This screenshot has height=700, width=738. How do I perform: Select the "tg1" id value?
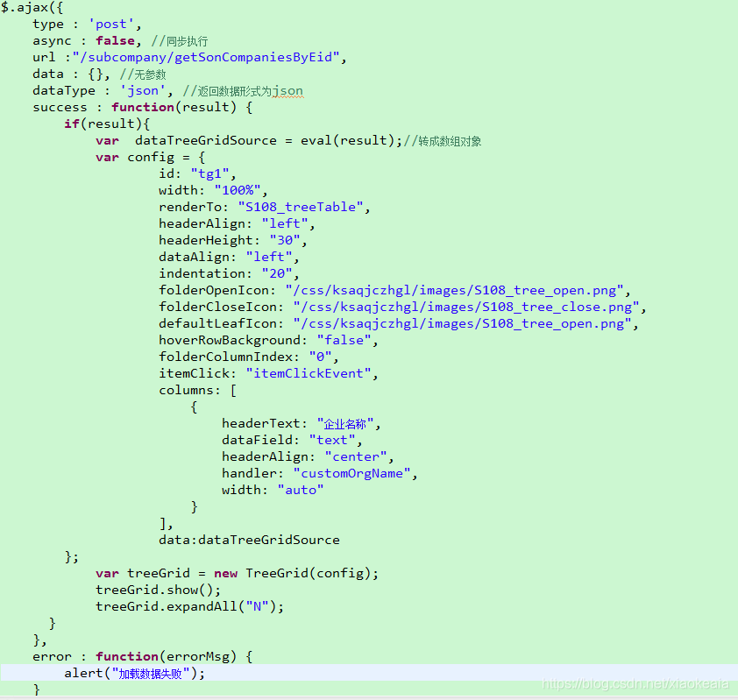point(209,174)
